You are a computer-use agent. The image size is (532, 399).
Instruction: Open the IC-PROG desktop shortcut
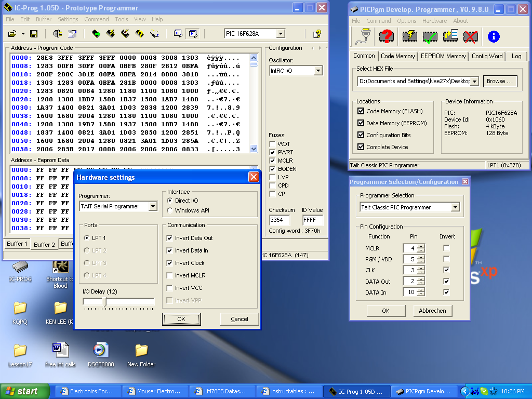[20, 271]
